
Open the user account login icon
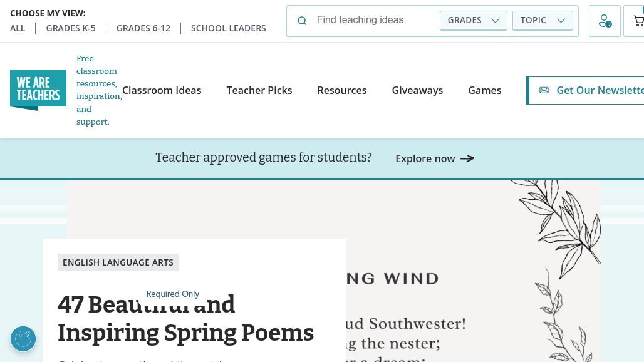(605, 21)
